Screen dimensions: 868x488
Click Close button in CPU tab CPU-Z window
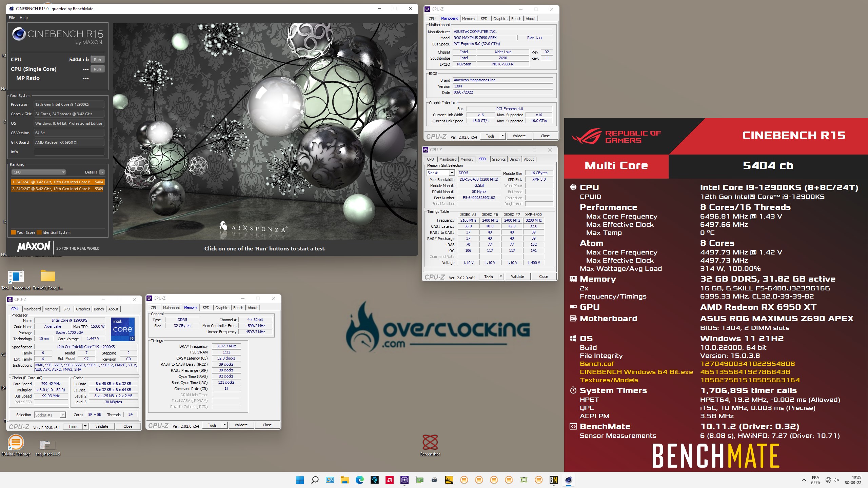point(128,426)
